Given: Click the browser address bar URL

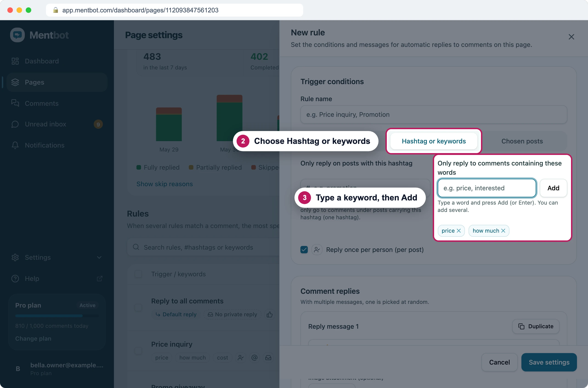Looking at the screenshot, I should [140, 10].
